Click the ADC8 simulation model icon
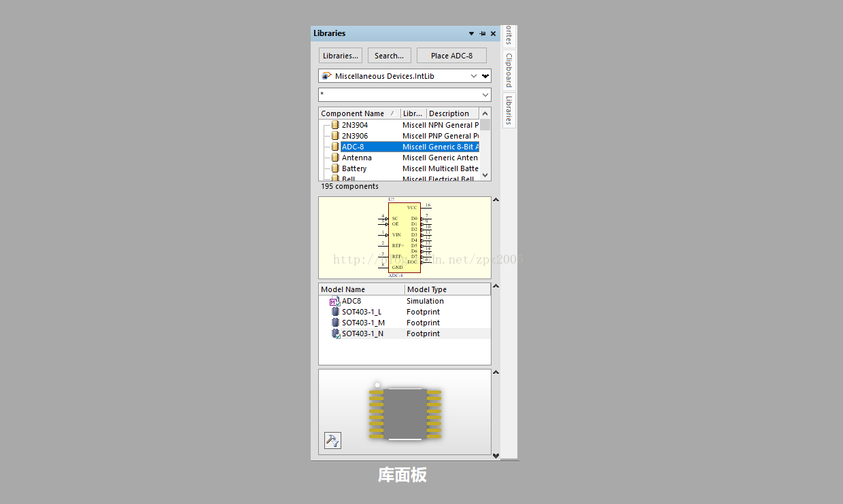The height and width of the screenshot is (504, 843). click(334, 302)
